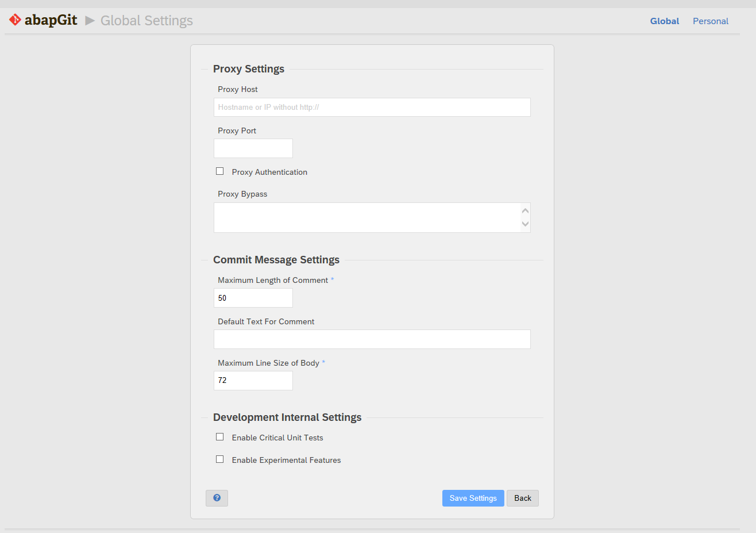Viewport: 756px width, 533px height.
Task: Focus the Proxy Host input field
Action: (x=372, y=107)
